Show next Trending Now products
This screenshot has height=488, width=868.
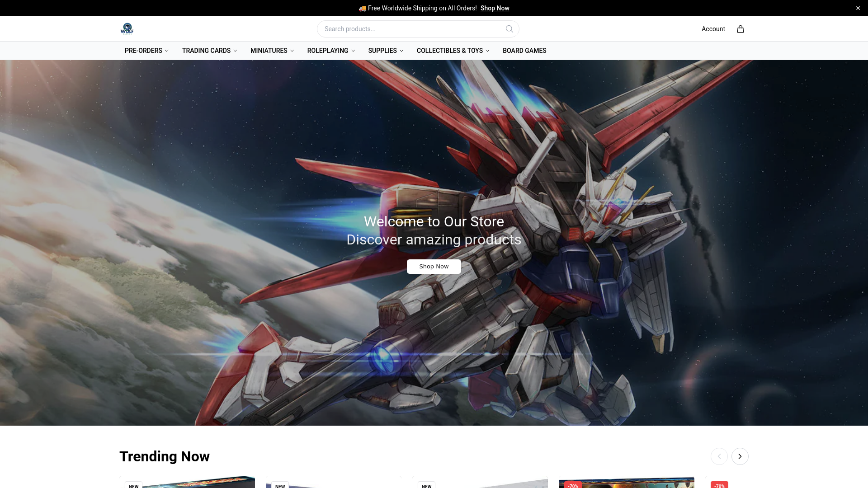(x=740, y=456)
